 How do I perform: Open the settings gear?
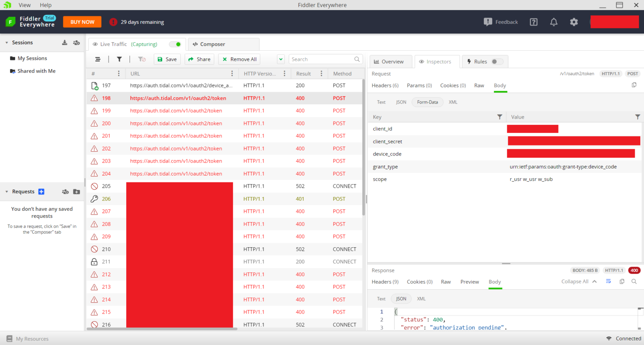tap(574, 22)
